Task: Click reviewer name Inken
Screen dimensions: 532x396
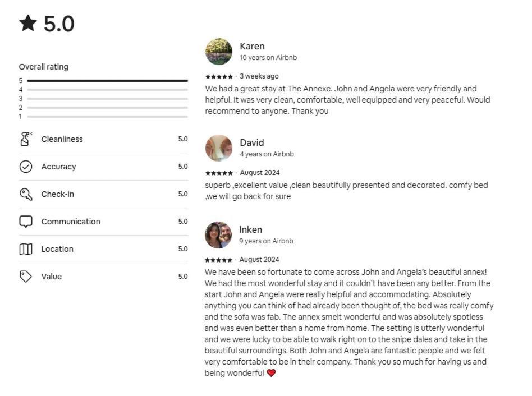Action: pos(251,229)
